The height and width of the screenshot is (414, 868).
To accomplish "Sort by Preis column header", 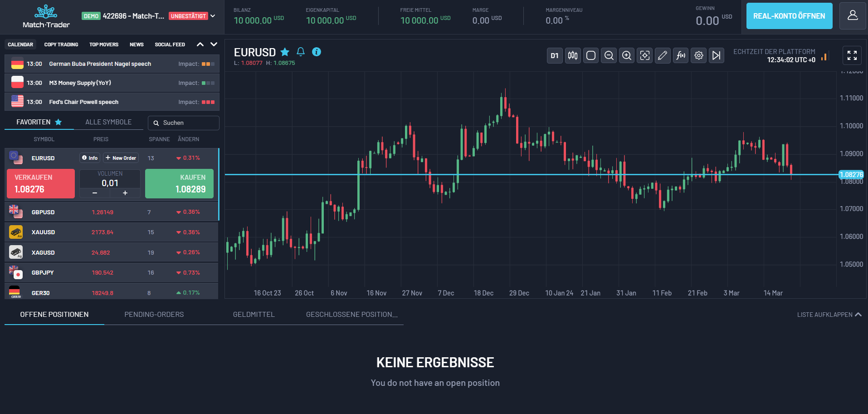I will (x=101, y=139).
